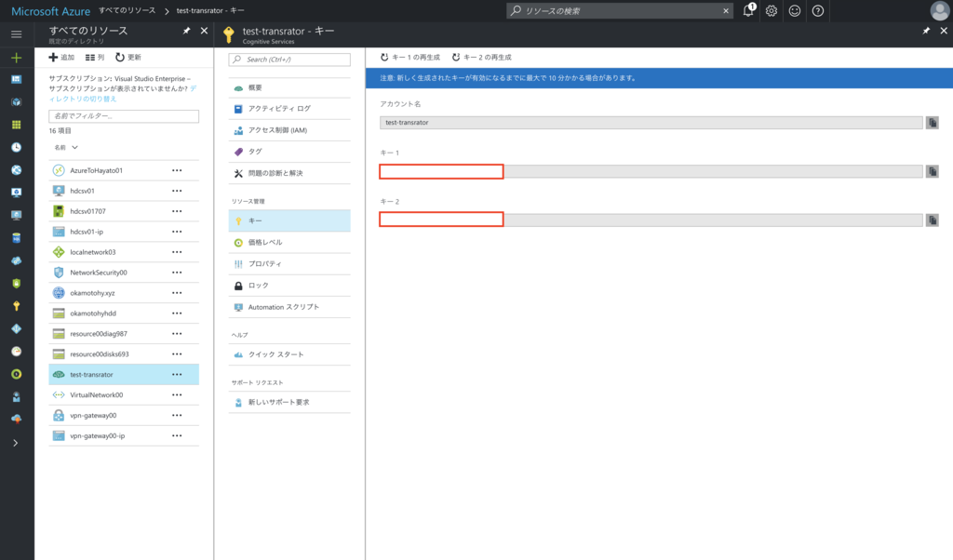Select localnetwork03 resource row

click(x=124, y=252)
